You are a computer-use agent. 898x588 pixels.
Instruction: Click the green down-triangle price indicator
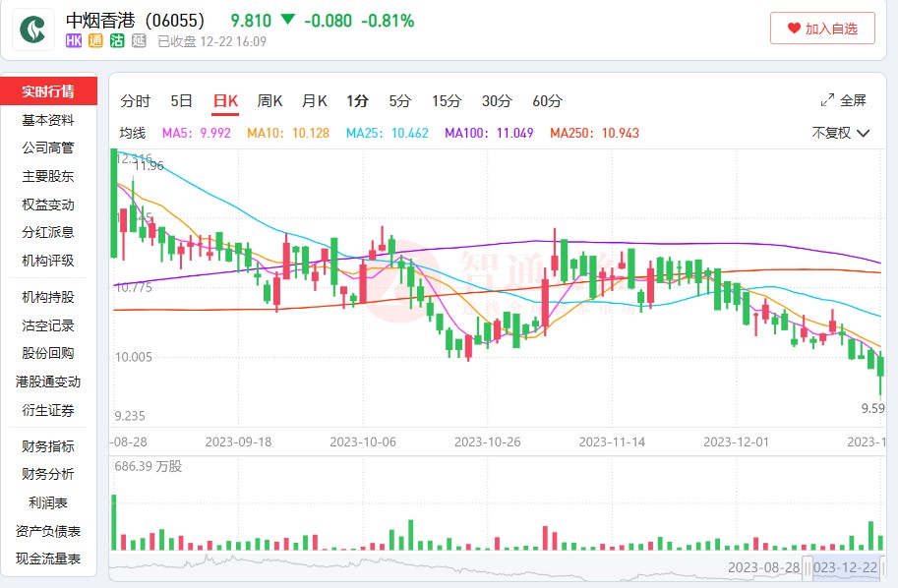(287, 20)
